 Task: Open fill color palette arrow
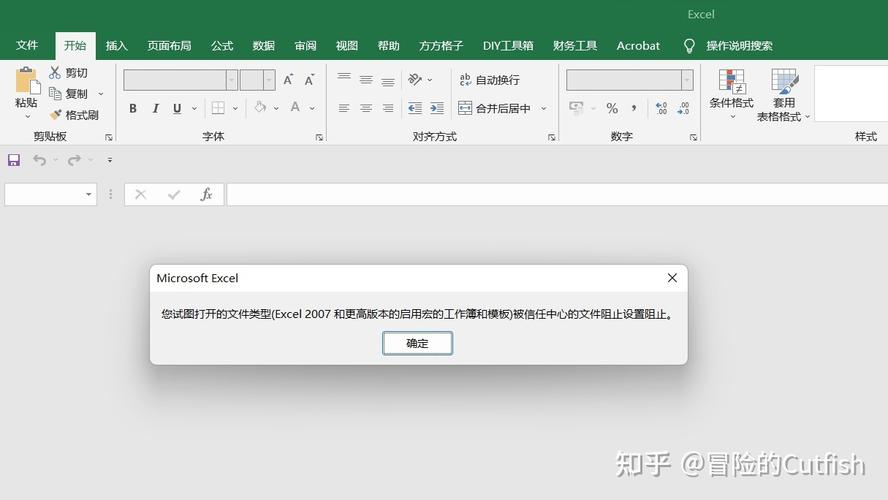tap(276, 108)
